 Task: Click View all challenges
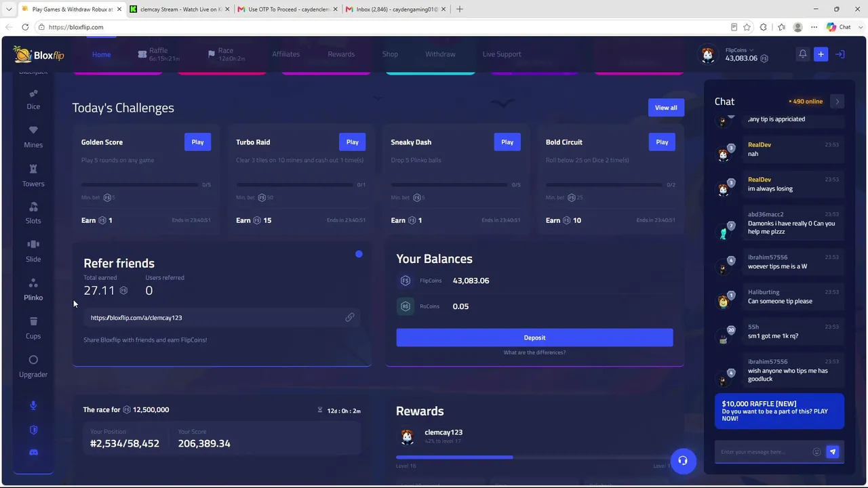click(666, 108)
